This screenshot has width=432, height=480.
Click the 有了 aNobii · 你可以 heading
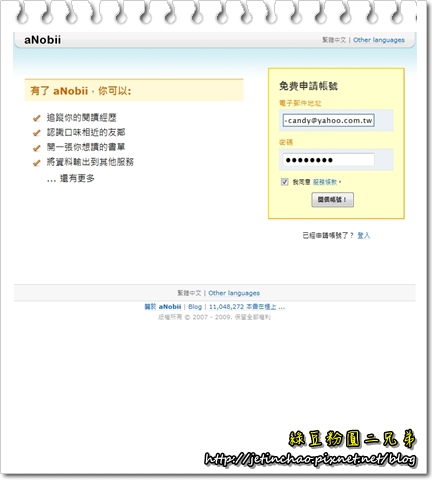[81, 91]
